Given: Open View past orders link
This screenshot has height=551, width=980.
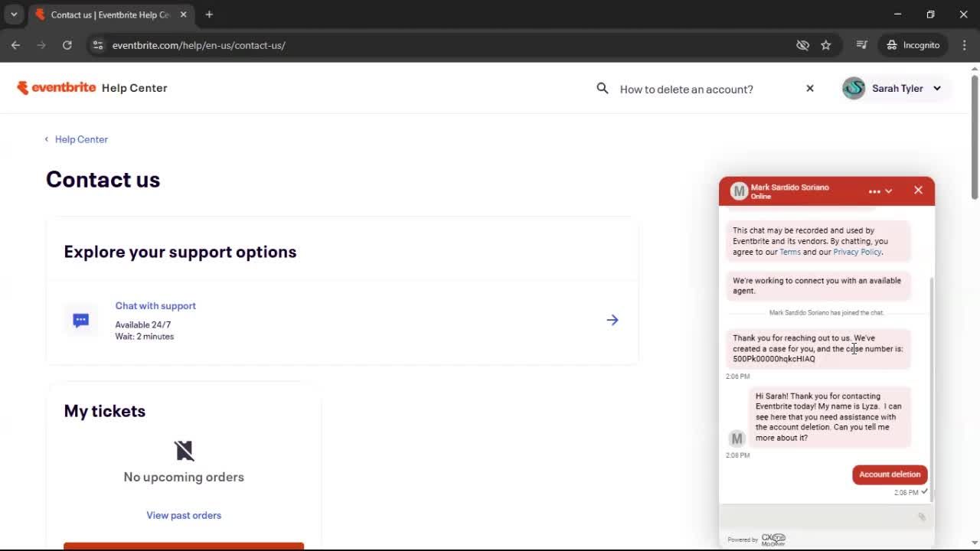Looking at the screenshot, I should point(184,515).
